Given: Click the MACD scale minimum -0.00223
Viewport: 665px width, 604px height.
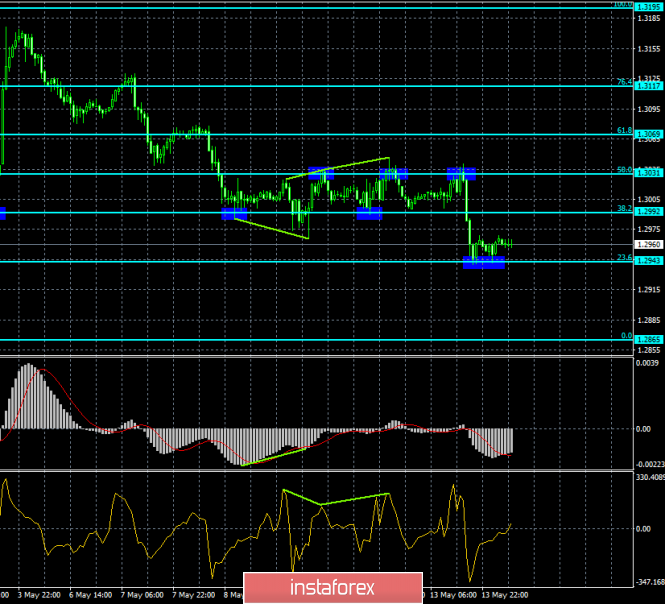Looking at the screenshot, I should (x=650, y=464).
